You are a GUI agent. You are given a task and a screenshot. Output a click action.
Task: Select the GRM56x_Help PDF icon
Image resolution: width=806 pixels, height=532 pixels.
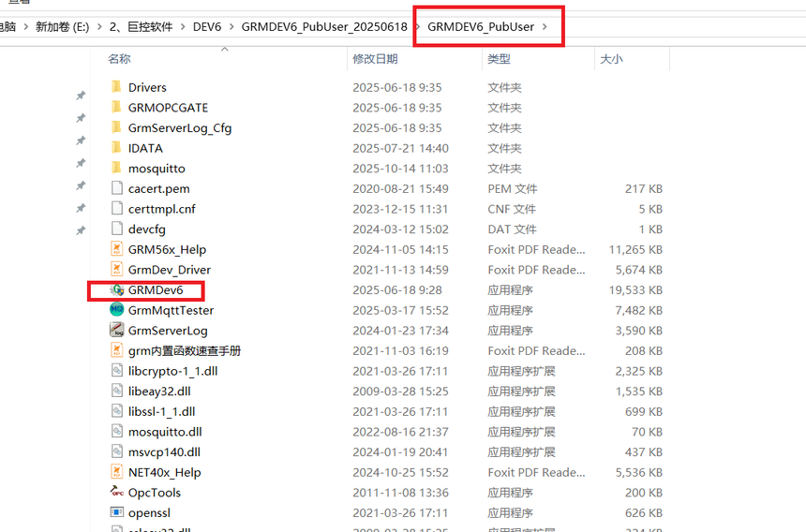(116, 250)
